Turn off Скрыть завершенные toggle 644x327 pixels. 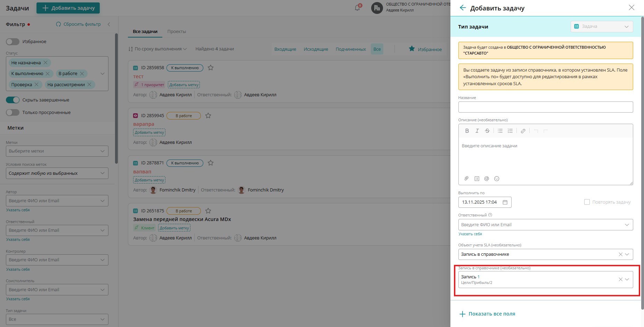coord(13,100)
